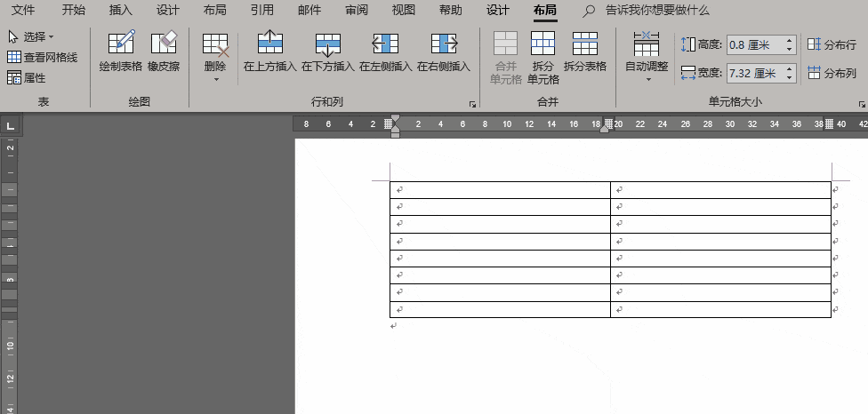Increase the 高度 spinner value
The image size is (868, 414).
790,40
